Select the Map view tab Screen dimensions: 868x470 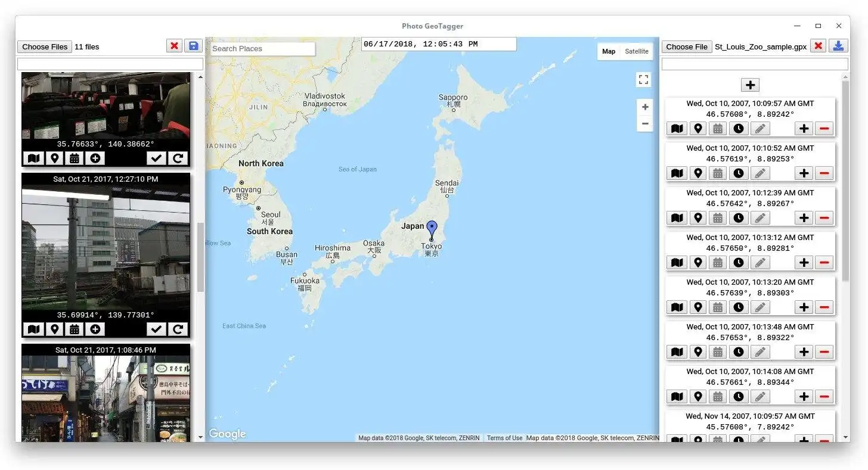pyautogui.click(x=609, y=51)
